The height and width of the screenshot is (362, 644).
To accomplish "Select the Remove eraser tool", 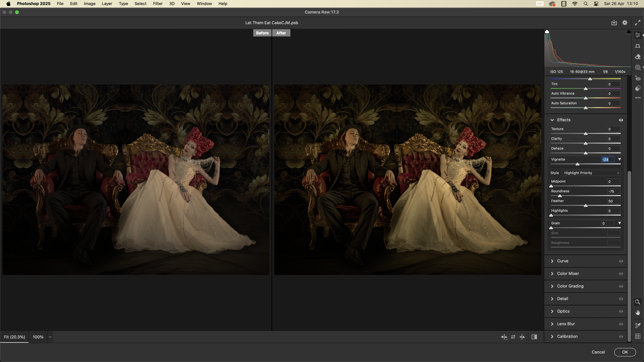I will 638,57.
